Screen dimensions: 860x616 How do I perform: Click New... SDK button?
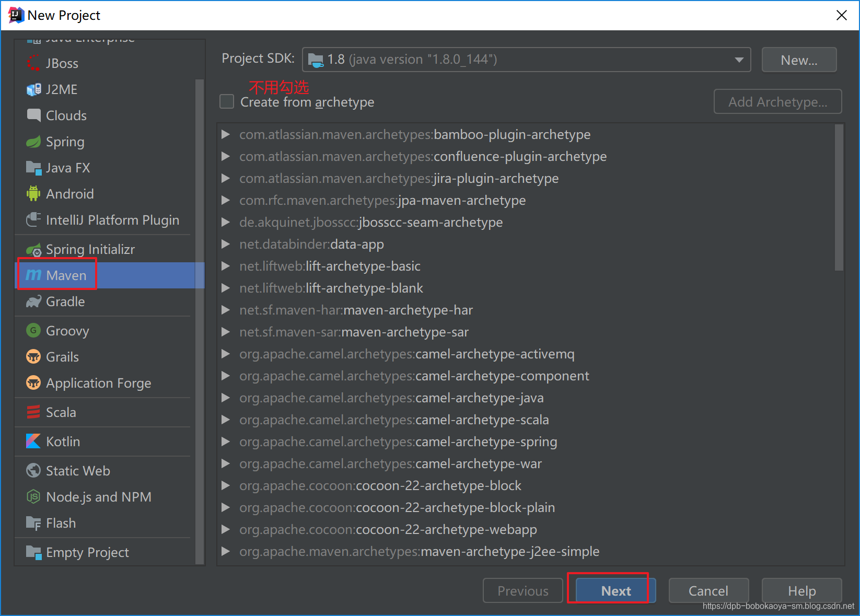coord(799,60)
